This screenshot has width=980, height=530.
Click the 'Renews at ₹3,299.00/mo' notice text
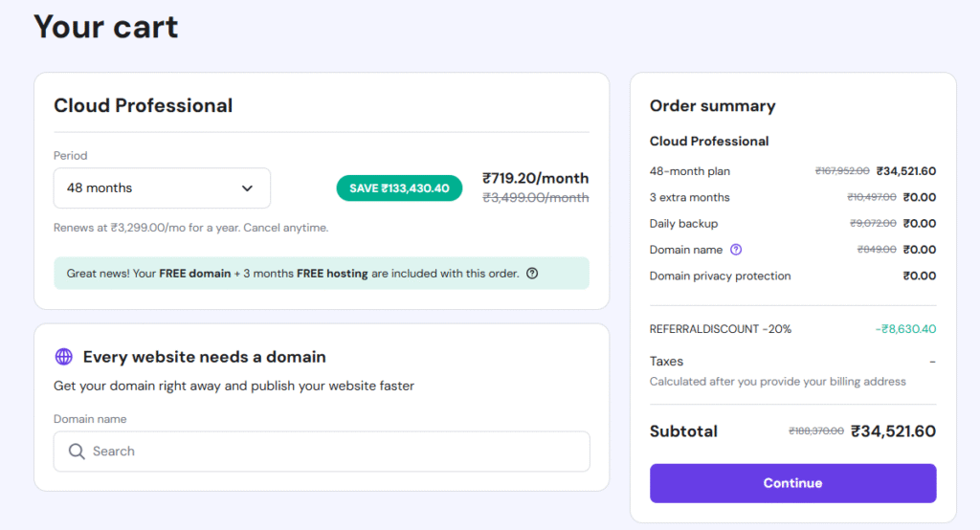pyautogui.click(x=190, y=228)
